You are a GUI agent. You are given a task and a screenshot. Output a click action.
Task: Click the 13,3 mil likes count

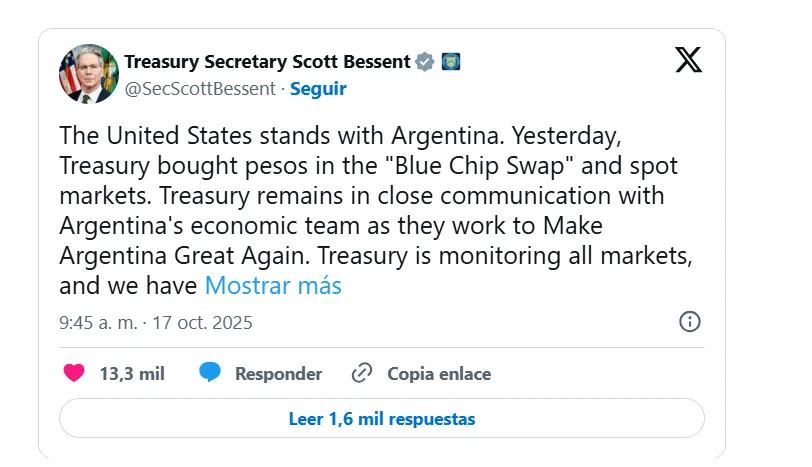132,374
